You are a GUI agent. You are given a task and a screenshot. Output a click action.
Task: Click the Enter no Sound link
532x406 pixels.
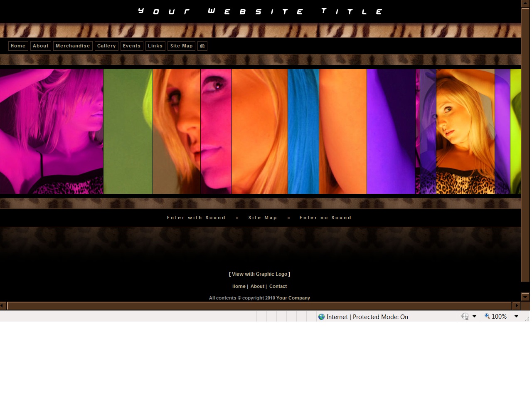pos(325,218)
